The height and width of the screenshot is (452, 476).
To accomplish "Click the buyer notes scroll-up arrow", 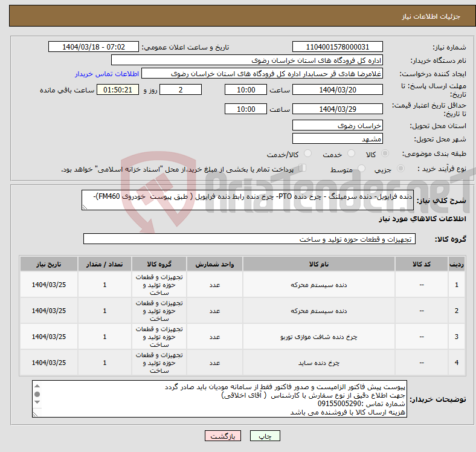I will (37, 386).
